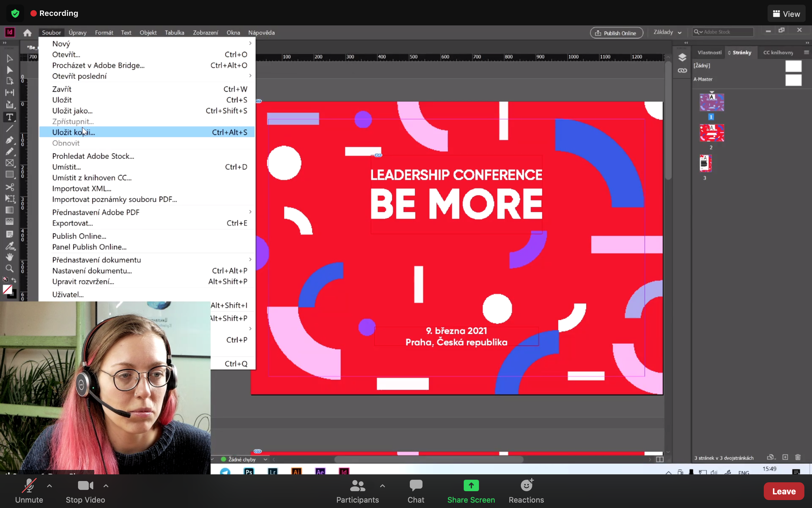Select page 3 thumbnail in Pages panel
The height and width of the screenshot is (508, 812).
tap(705, 163)
